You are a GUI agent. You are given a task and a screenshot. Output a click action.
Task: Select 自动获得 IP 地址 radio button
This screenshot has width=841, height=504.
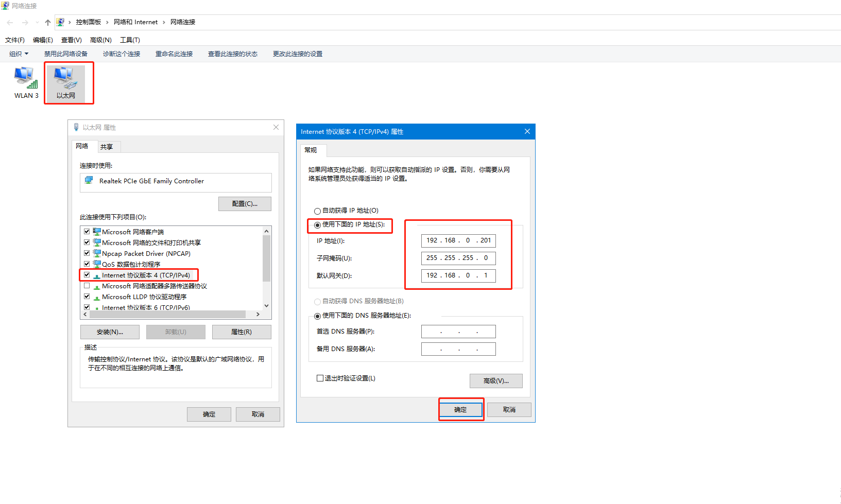click(x=317, y=211)
